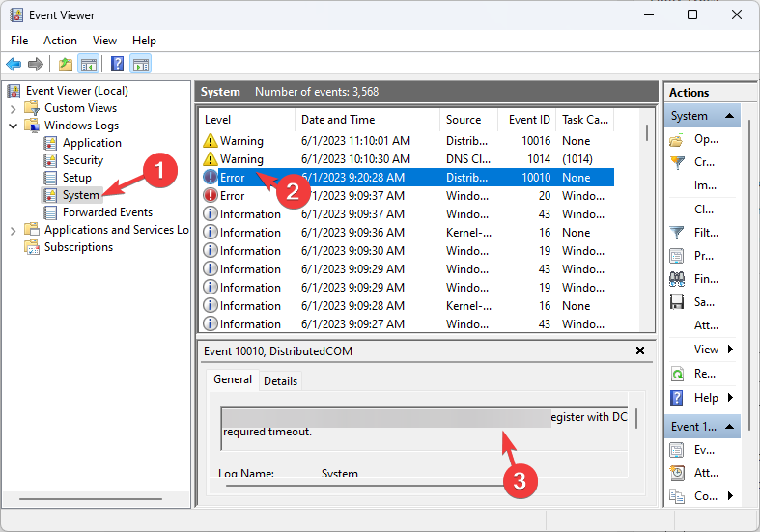Click the console tree horizontal scrollbar
Screen dimensions: 760x532
click(x=91, y=498)
